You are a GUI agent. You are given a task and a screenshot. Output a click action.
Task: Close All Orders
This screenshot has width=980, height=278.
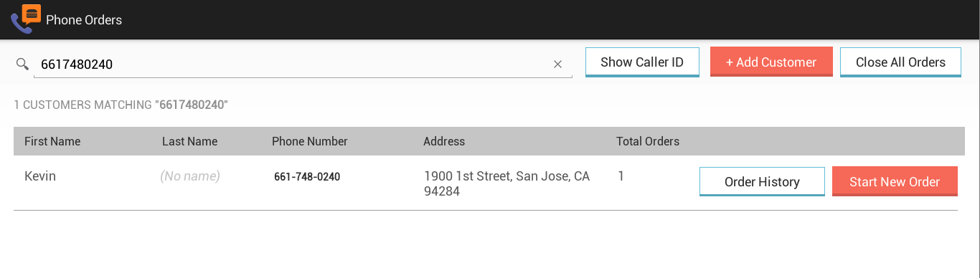[900, 62]
